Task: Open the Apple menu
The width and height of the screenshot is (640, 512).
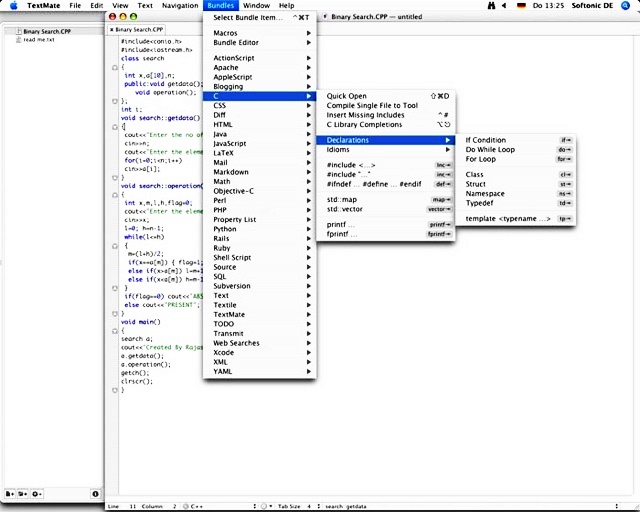Action: [x=13, y=5]
